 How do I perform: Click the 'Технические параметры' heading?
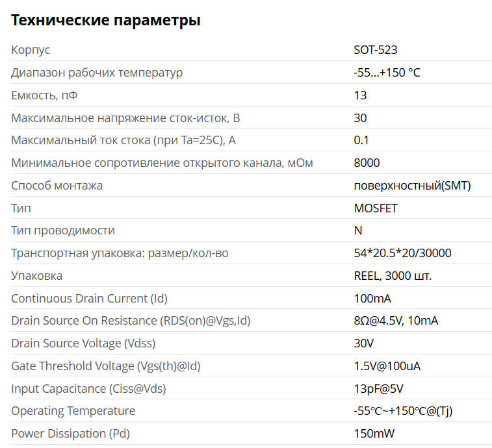coord(106,21)
